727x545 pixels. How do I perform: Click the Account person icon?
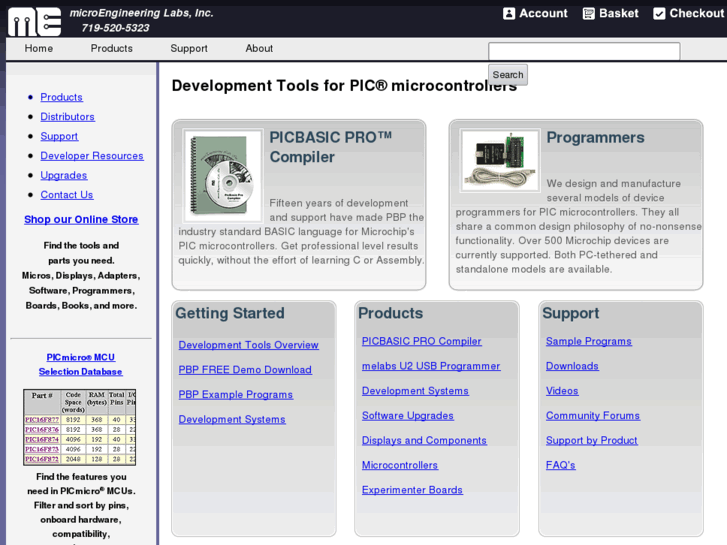point(509,13)
